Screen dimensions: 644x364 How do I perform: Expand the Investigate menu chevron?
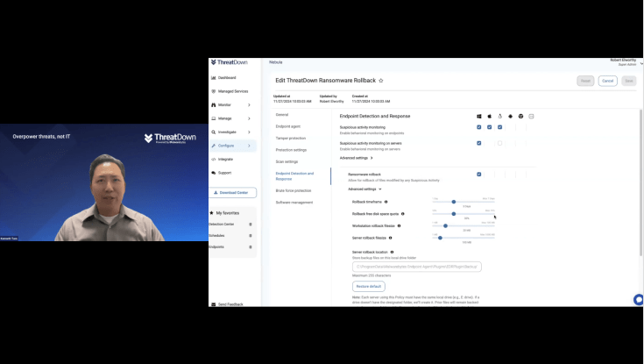[x=249, y=132]
